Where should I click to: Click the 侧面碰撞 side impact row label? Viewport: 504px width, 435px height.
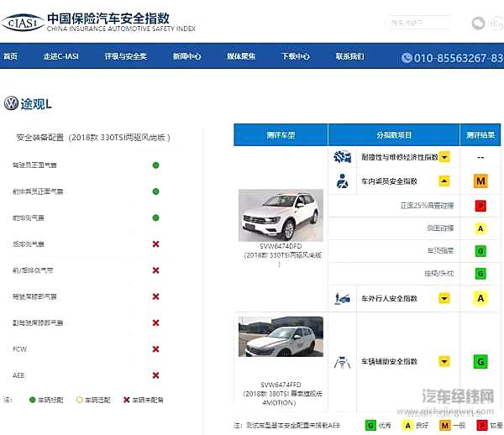coord(440,228)
